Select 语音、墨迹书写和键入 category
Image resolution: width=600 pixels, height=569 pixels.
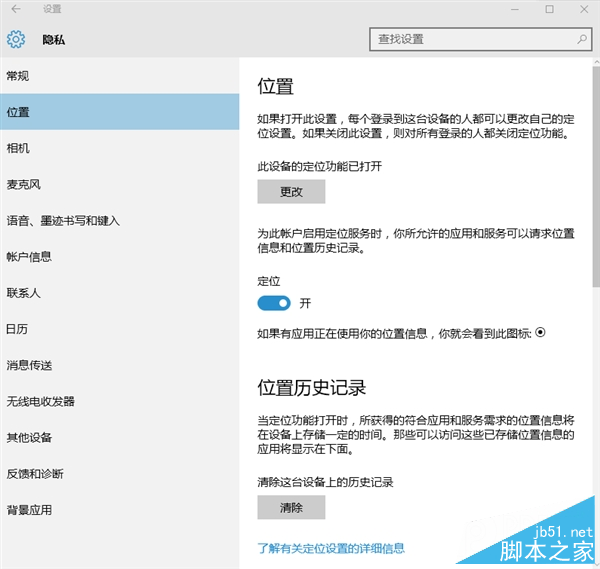point(119,220)
